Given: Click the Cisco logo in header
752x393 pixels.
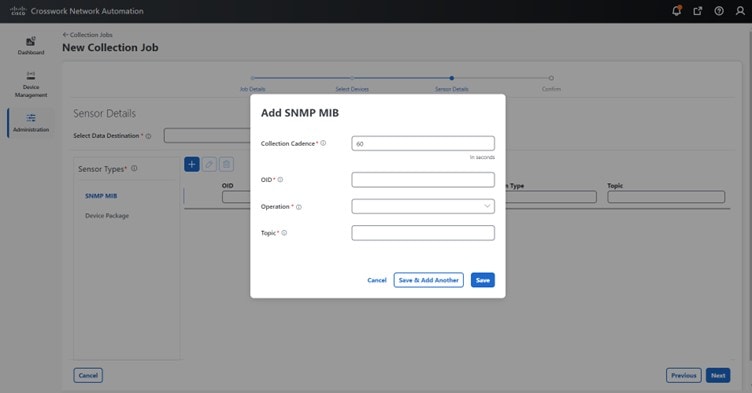Looking at the screenshot, I should 18,11.
